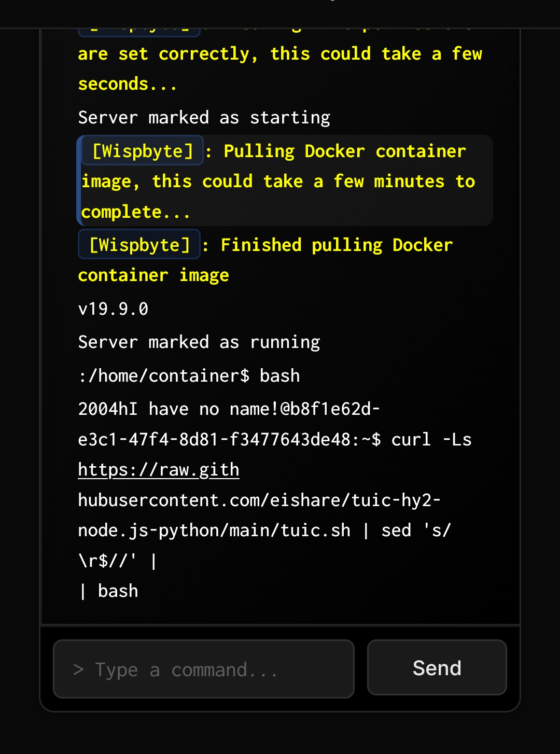The height and width of the screenshot is (754, 560).
Task: Click the 'Server marked as starting' line
Action: [x=204, y=118]
